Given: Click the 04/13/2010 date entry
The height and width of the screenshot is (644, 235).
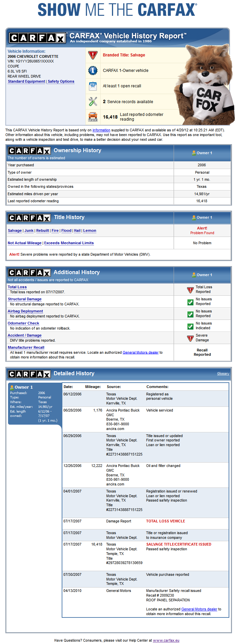Looking at the screenshot, I should coord(72,591).
